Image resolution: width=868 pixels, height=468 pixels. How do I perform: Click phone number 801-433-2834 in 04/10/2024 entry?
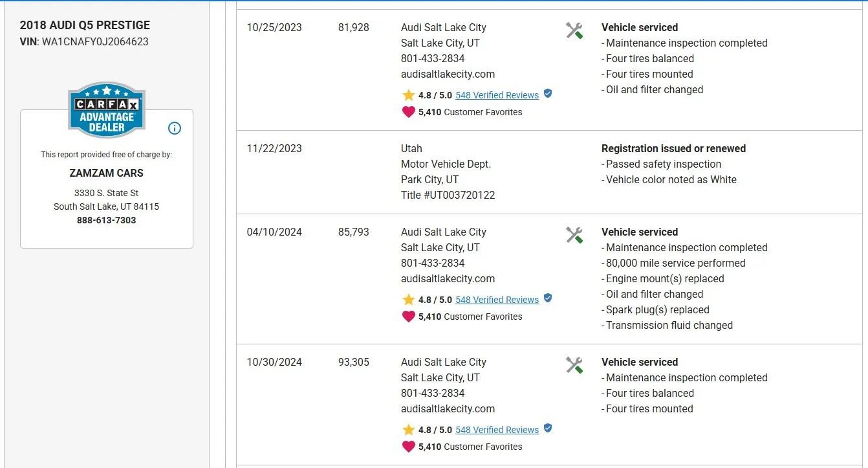pos(433,263)
